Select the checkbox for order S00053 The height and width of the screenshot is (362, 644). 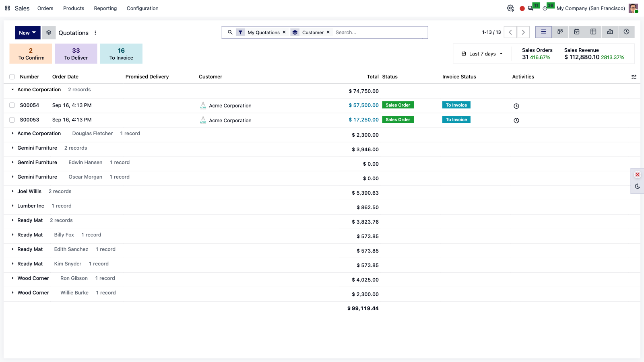coord(12,120)
